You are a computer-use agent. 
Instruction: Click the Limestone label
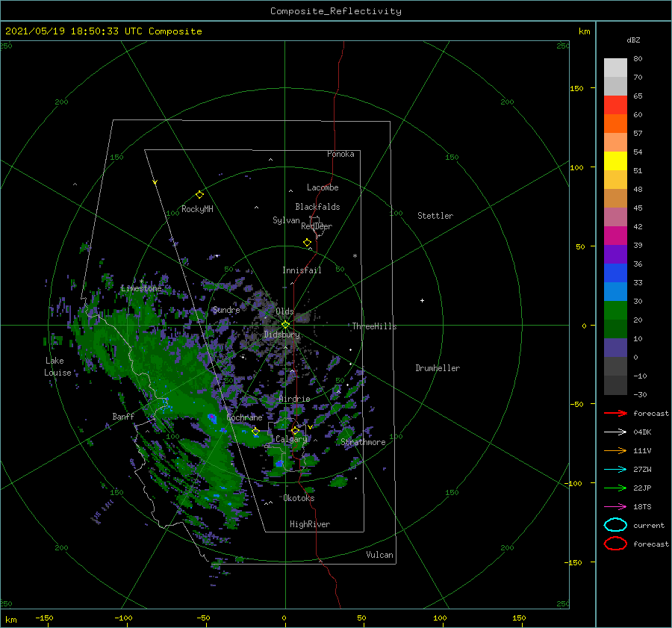coord(141,288)
